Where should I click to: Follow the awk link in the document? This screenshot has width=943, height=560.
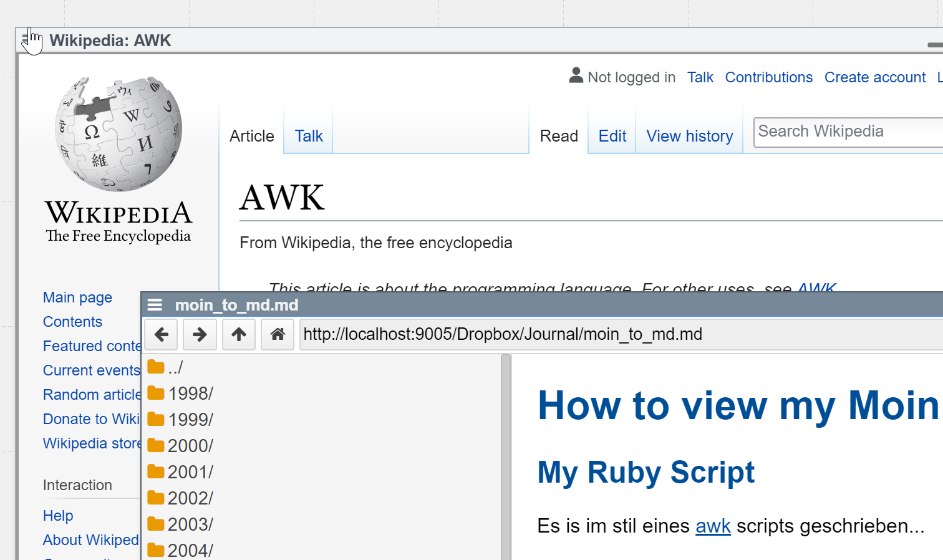coord(713,526)
